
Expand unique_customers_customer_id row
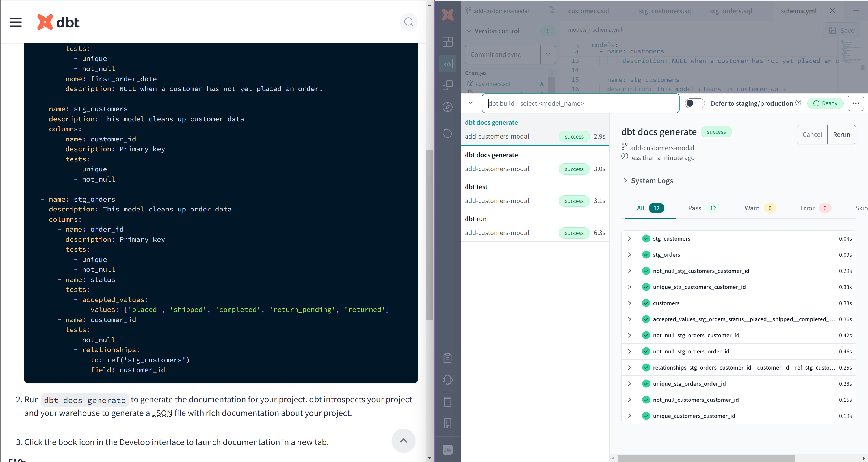tap(629, 416)
